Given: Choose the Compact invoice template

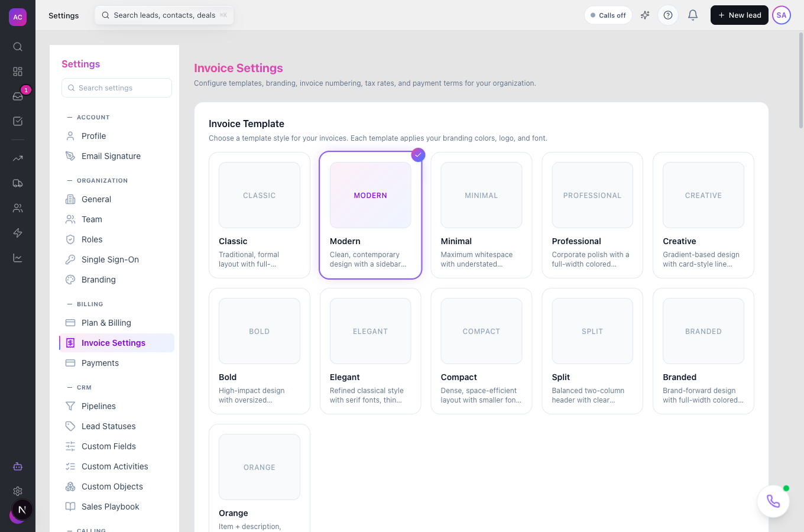Looking at the screenshot, I should point(481,351).
